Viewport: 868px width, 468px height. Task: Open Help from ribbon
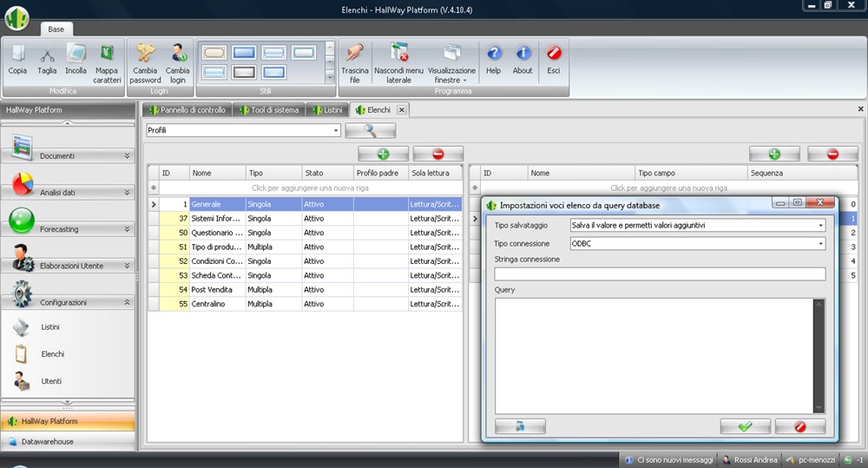494,60
